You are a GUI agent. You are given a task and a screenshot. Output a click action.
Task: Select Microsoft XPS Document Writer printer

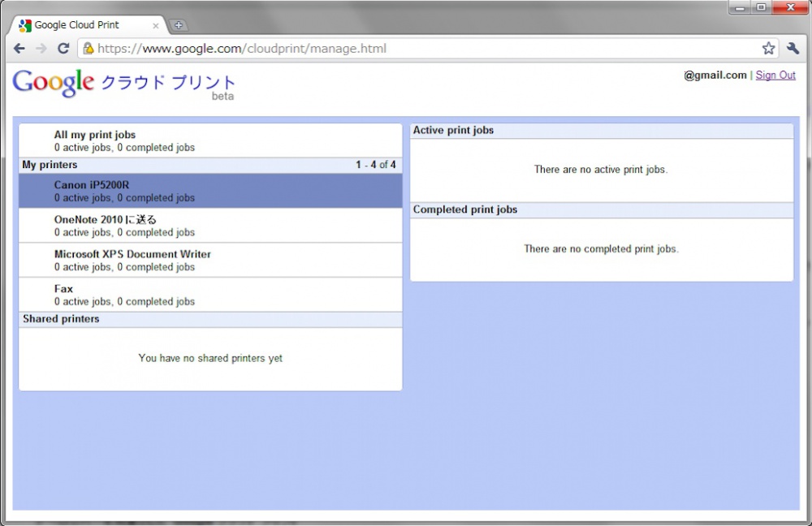tap(210, 261)
